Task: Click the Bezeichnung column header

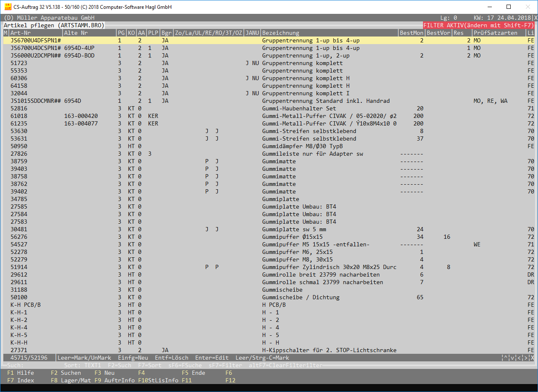Action: point(281,33)
